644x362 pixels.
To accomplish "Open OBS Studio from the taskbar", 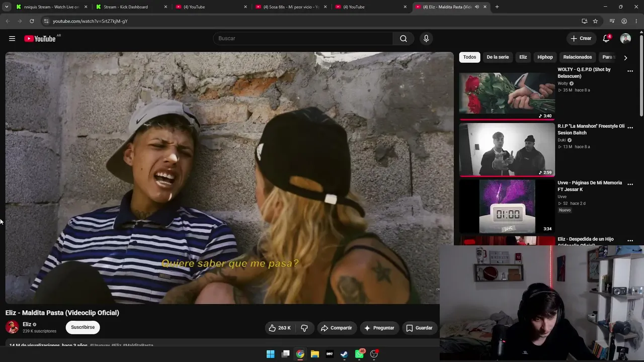I will (374, 354).
